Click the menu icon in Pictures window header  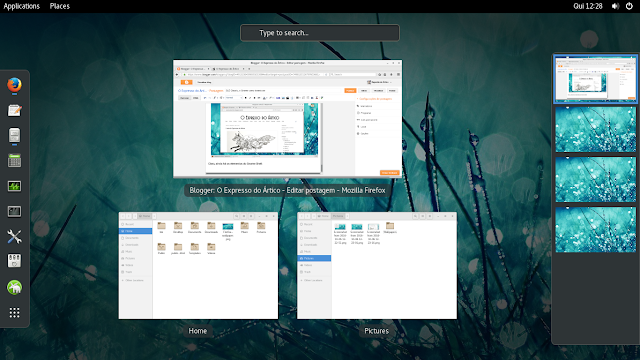coord(430,216)
